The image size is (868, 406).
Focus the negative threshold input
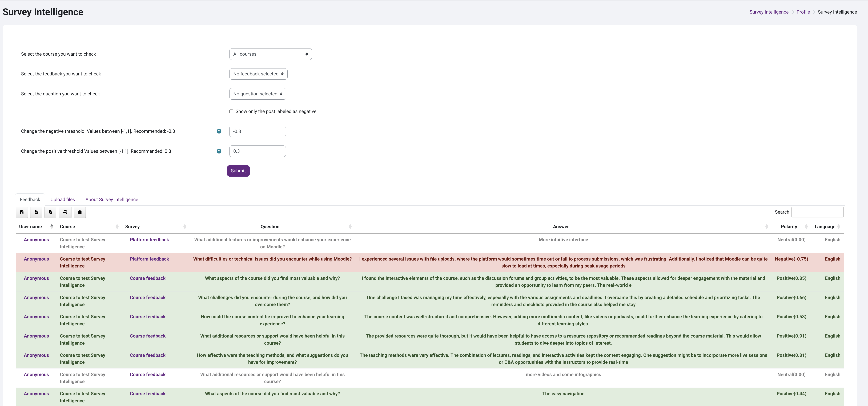coord(258,131)
